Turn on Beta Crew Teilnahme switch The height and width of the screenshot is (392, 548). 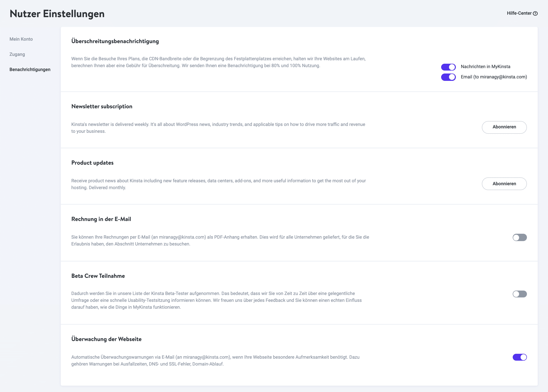[520, 294]
